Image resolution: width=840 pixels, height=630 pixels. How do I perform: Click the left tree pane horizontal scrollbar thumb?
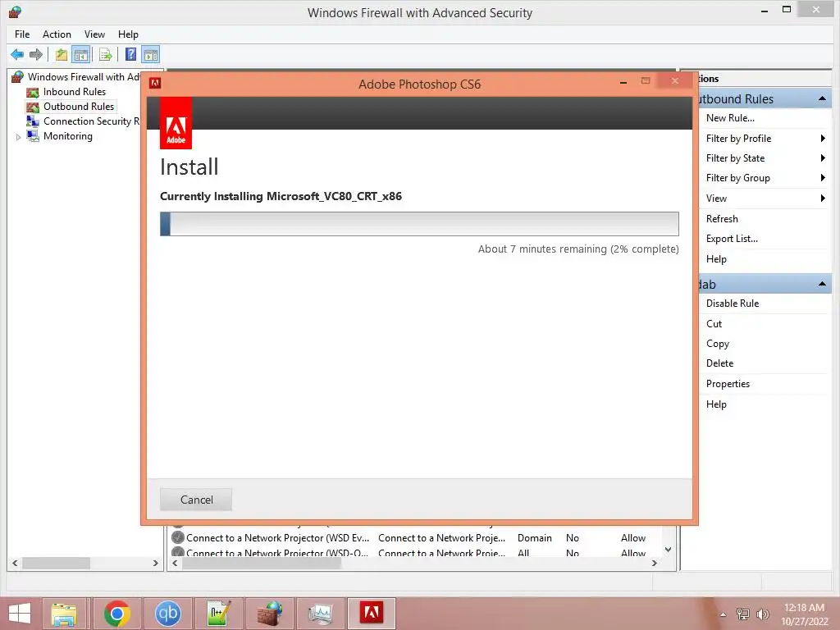point(57,563)
